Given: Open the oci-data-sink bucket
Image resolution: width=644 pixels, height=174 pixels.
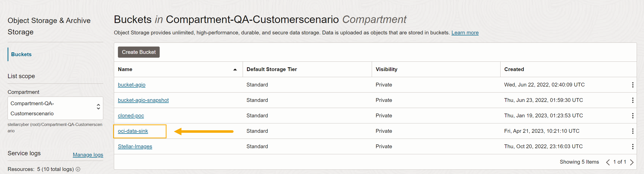Looking at the screenshot, I should [x=133, y=131].
